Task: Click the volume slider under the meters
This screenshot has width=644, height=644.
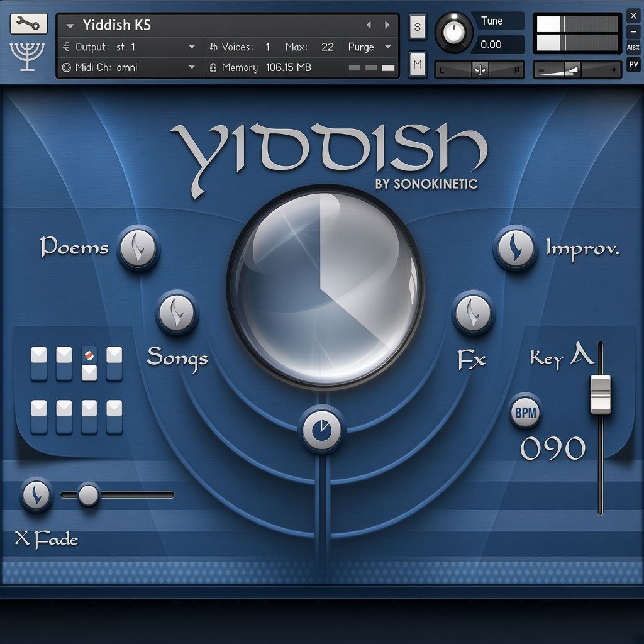Action: tap(578, 70)
